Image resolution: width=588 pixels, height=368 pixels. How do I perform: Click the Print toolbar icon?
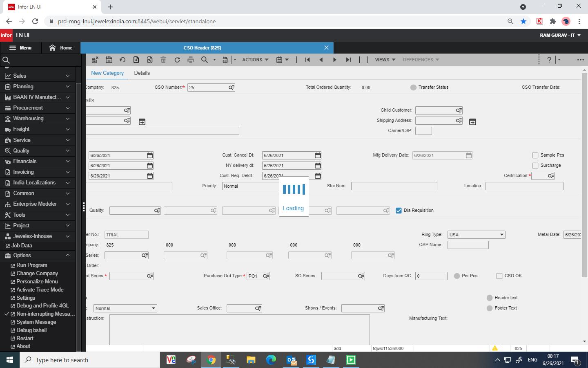pos(191,60)
